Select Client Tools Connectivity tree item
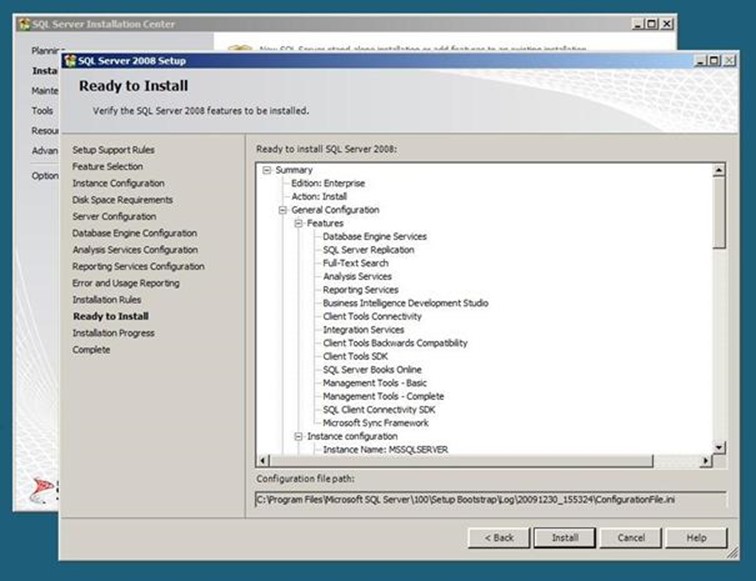 click(x=372, y=316)
